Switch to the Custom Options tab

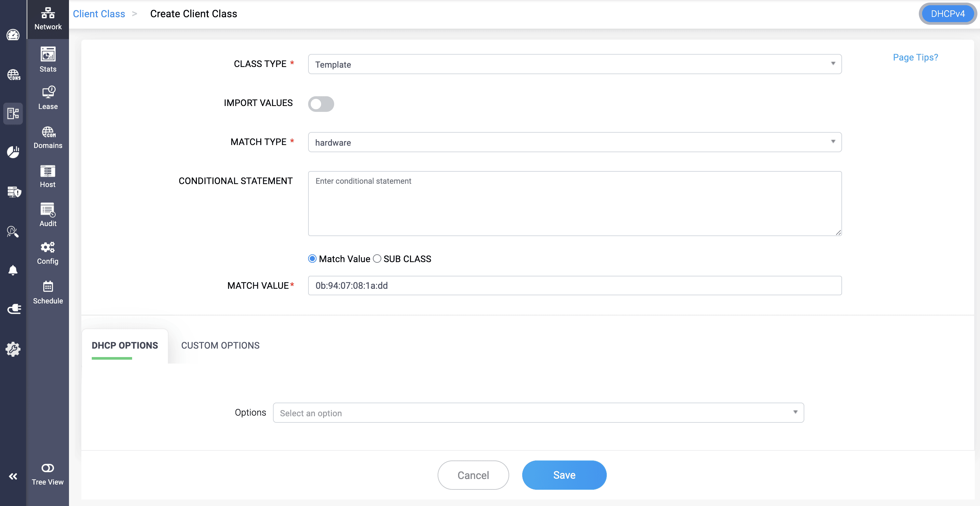pyautogui.click(x=220, y=345)
